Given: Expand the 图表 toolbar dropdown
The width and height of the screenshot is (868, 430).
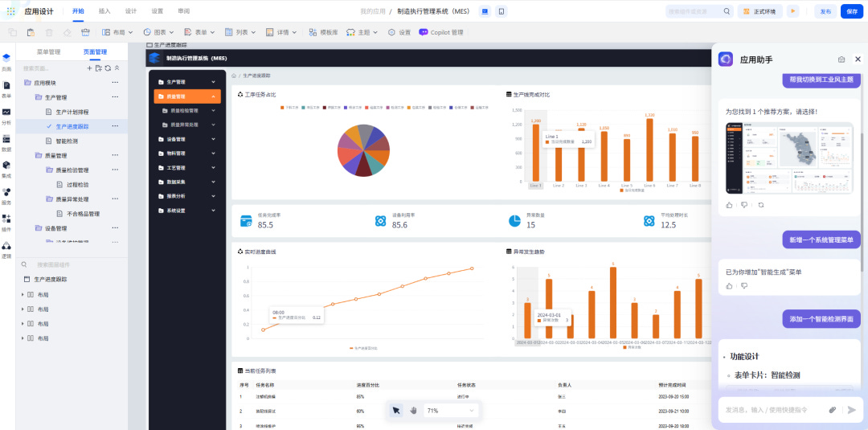Looking at the screenshot, I should point(159,33).
